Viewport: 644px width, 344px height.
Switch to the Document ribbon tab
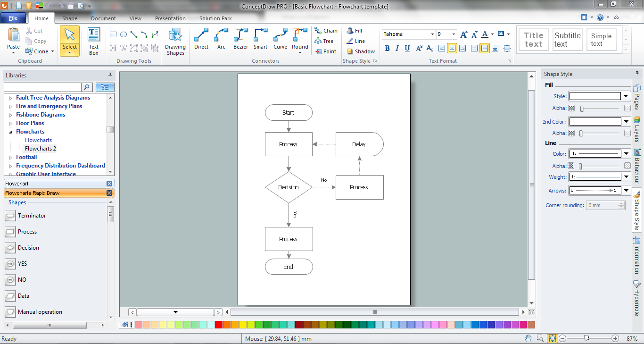103,18
